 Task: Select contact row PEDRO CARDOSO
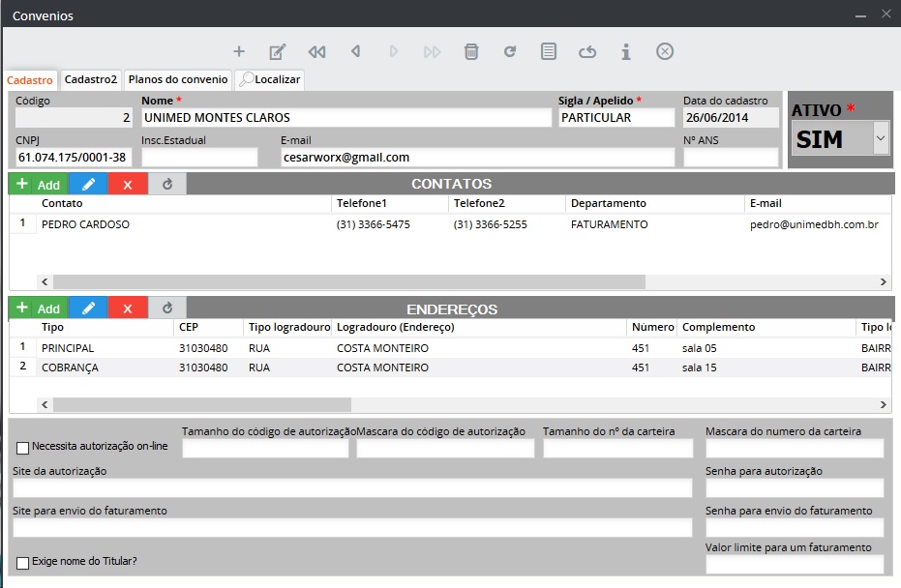coord(451,224)
